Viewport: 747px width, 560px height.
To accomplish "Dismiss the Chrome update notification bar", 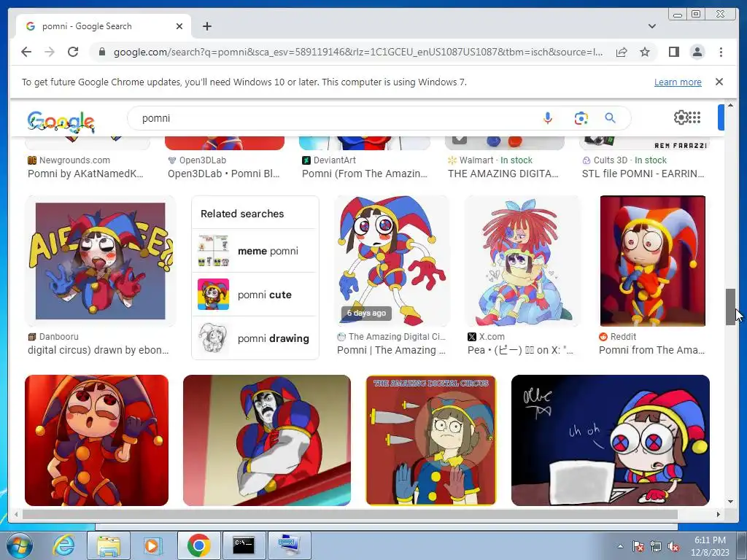I will [x=719, y=82].
